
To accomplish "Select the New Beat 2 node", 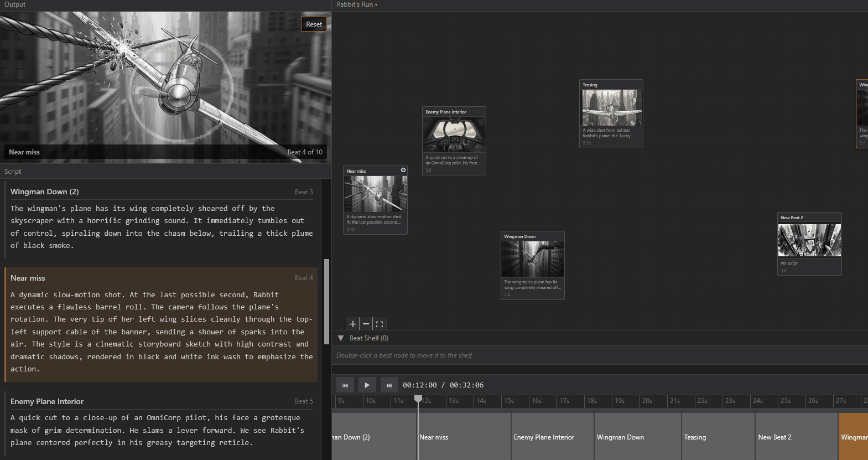I will pyautogui.click(x=809, y=240).
